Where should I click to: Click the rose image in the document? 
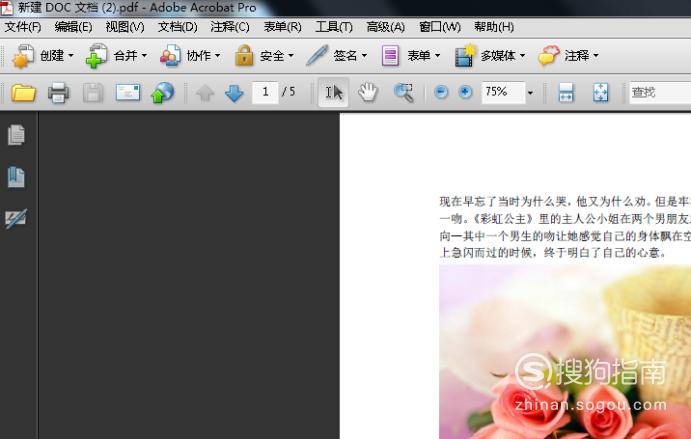[565, 352]
